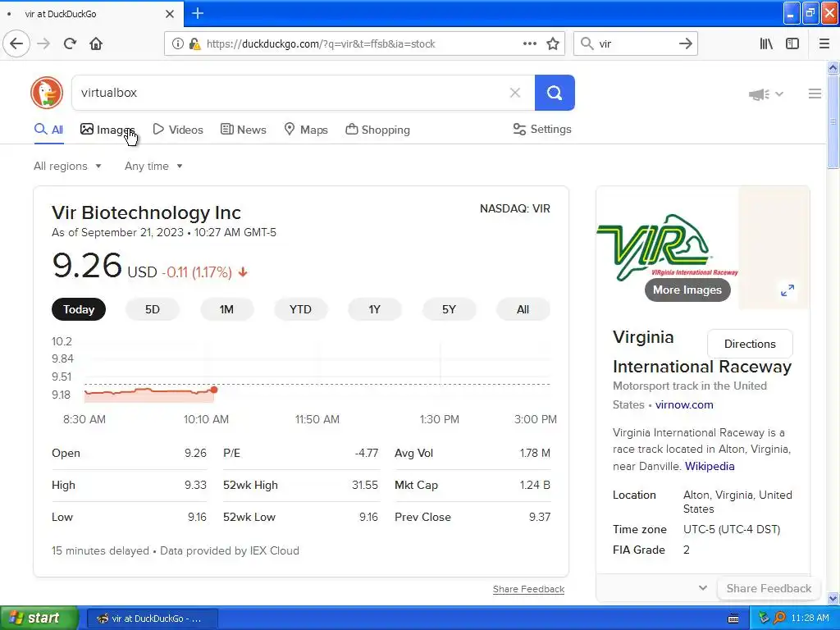The image size is (840, 630).
Task: Open the Firefox hamburger menu
Action: click(x=824, y=44)
